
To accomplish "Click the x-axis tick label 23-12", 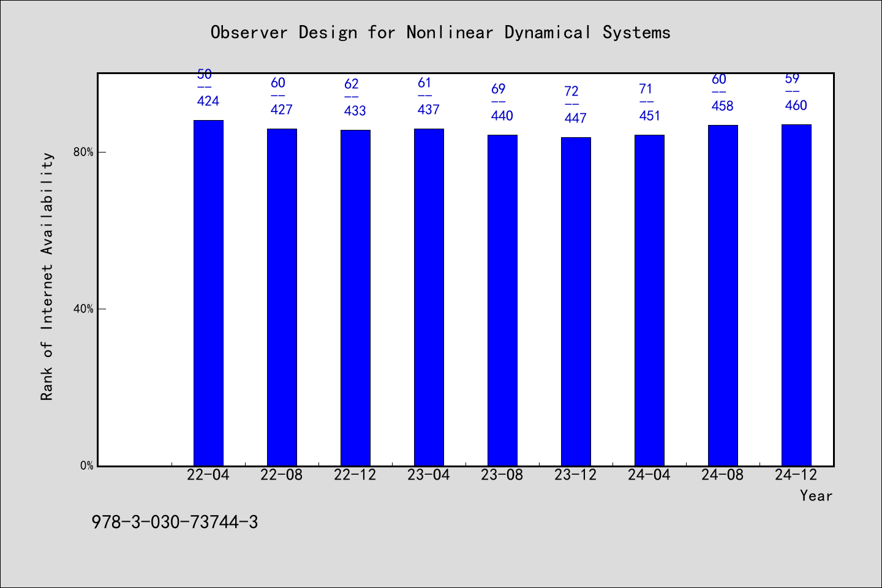I will point(576,475).
